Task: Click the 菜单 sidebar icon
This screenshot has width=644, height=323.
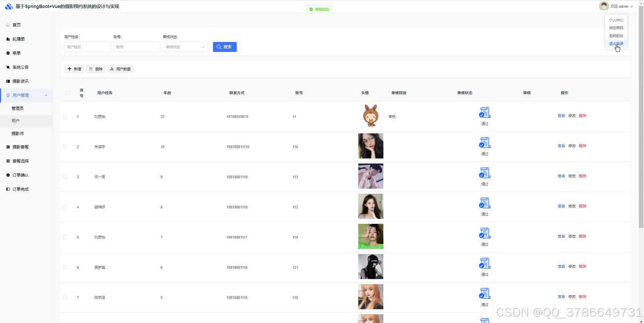Action: tap(8, 53)
